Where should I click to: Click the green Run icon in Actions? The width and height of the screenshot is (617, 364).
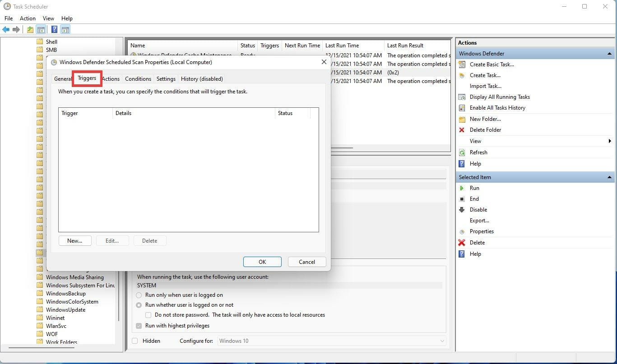coord(462,188)
